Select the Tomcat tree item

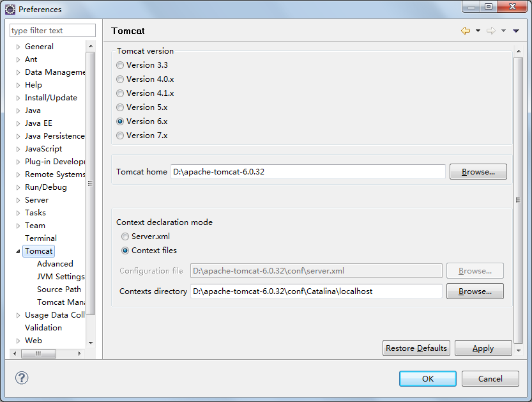39,251
